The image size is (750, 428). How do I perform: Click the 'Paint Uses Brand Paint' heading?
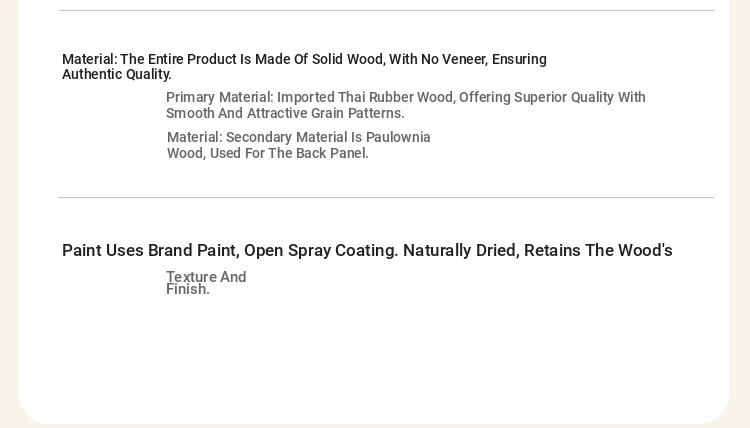367,250
